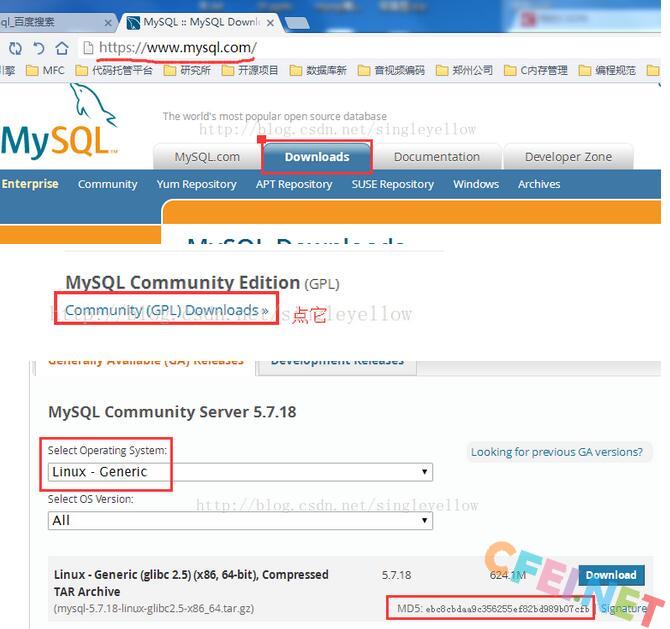The height and width of the screenshot is (629, 670).
Task: Click page icon in address bar
Action: click(x=88, y=48)
